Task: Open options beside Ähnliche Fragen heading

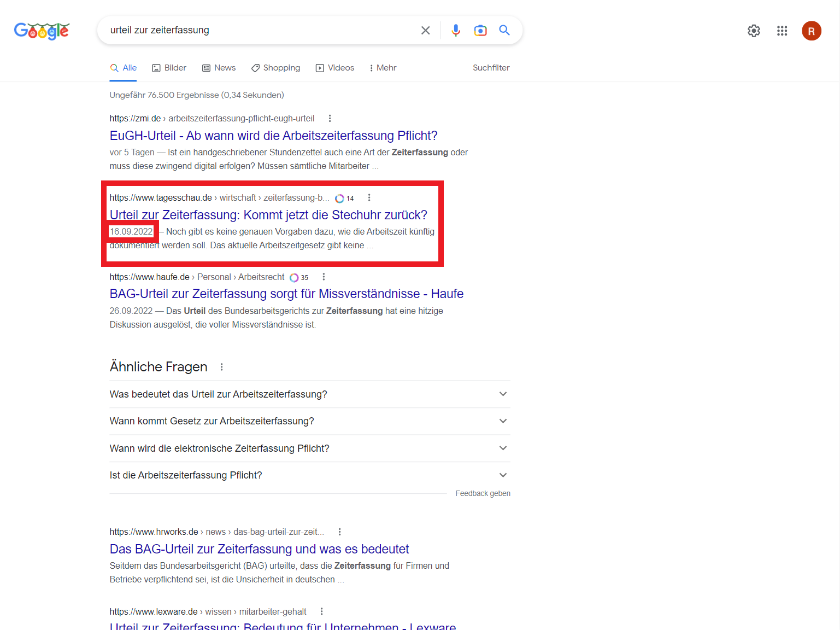Action: tap(221, 367)
